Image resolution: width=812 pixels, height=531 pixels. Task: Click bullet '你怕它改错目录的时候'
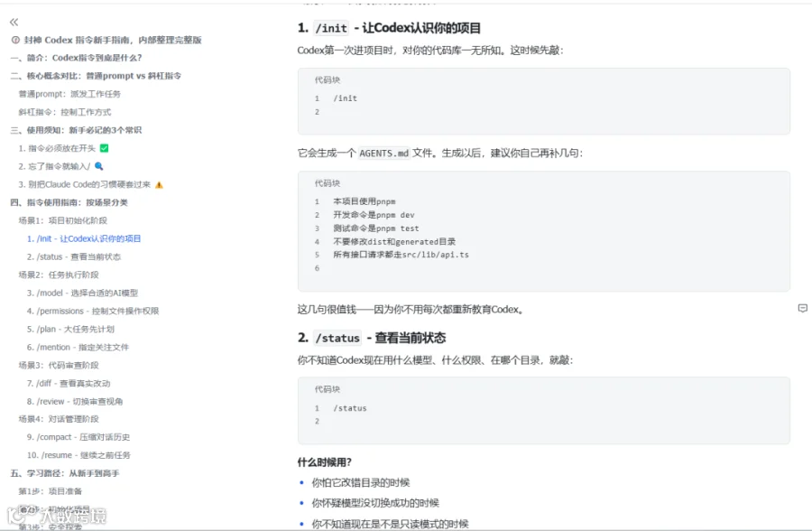tap(360, 483)
